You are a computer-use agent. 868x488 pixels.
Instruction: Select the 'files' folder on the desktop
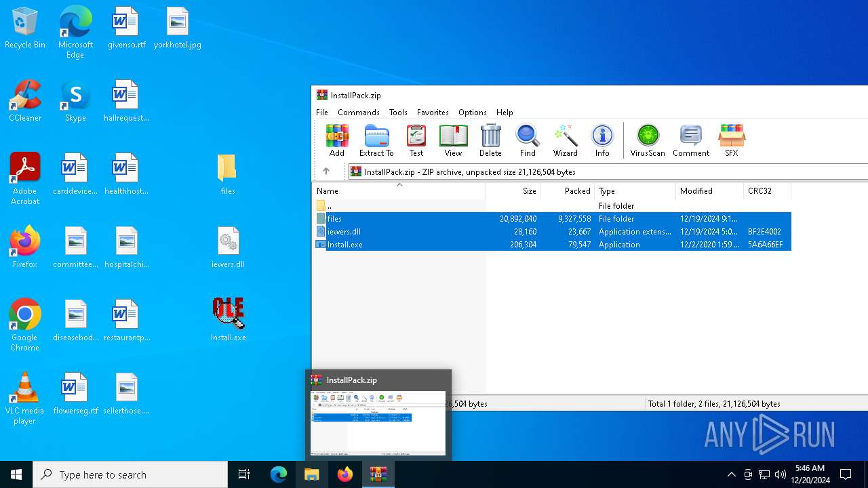point(228,175)
